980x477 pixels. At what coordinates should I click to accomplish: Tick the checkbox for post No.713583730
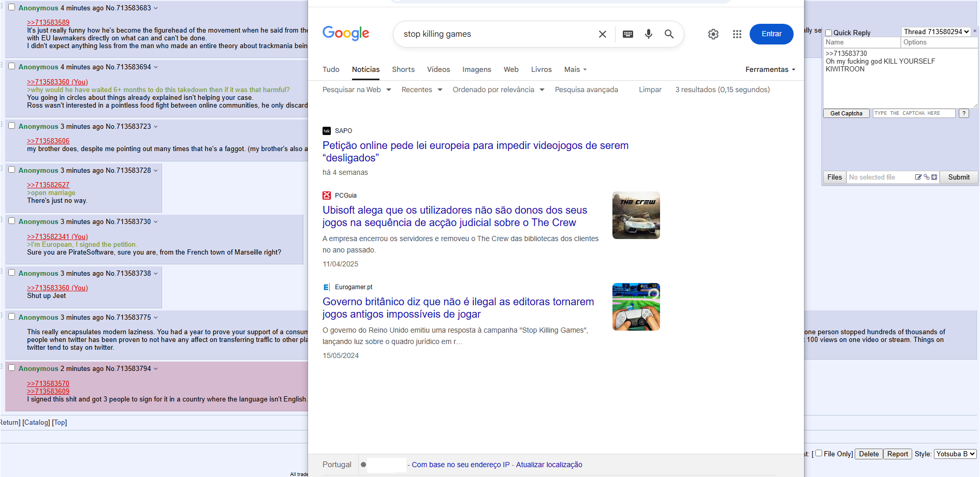[12, 221]
